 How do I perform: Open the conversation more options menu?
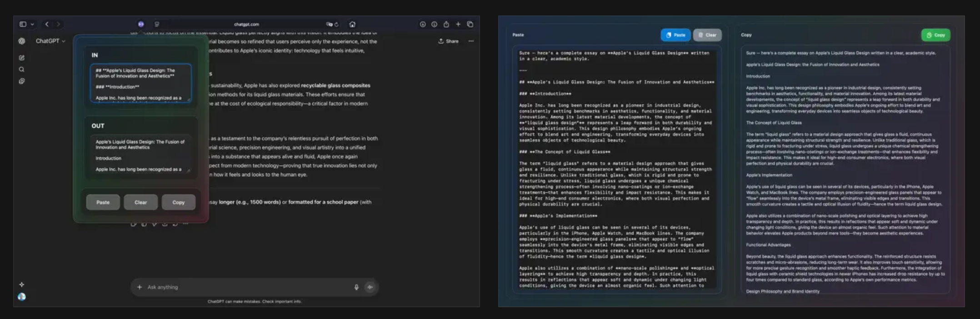point(471,41)
